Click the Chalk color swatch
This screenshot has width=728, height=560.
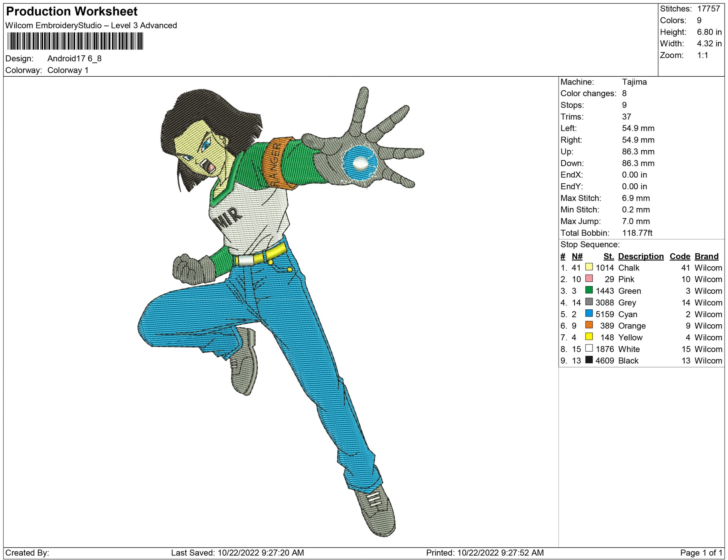coord(589,267)
